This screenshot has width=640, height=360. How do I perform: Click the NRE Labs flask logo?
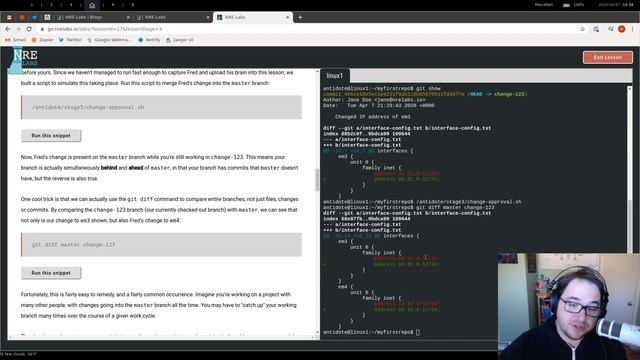(24, 60)
